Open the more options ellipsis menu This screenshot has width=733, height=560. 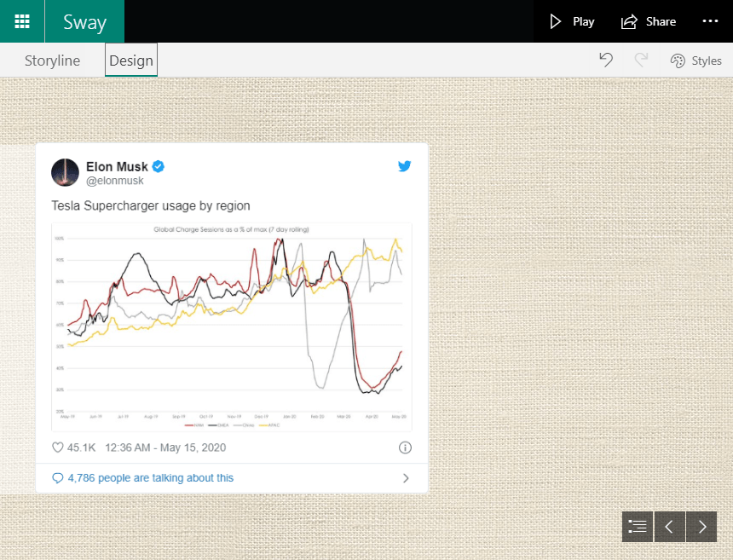click(710, 21)
